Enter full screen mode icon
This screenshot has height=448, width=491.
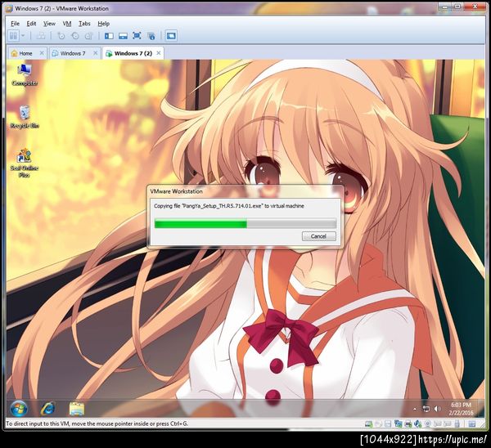(137, 36)
